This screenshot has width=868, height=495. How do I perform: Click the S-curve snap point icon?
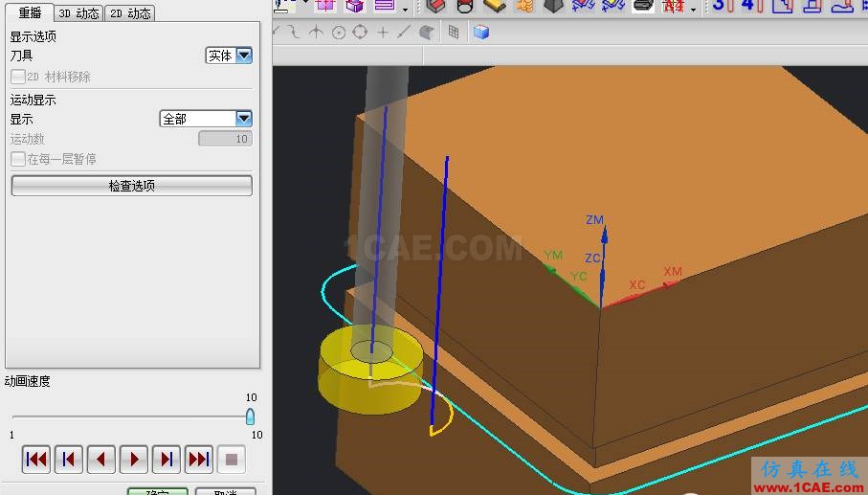pos(293,33)
